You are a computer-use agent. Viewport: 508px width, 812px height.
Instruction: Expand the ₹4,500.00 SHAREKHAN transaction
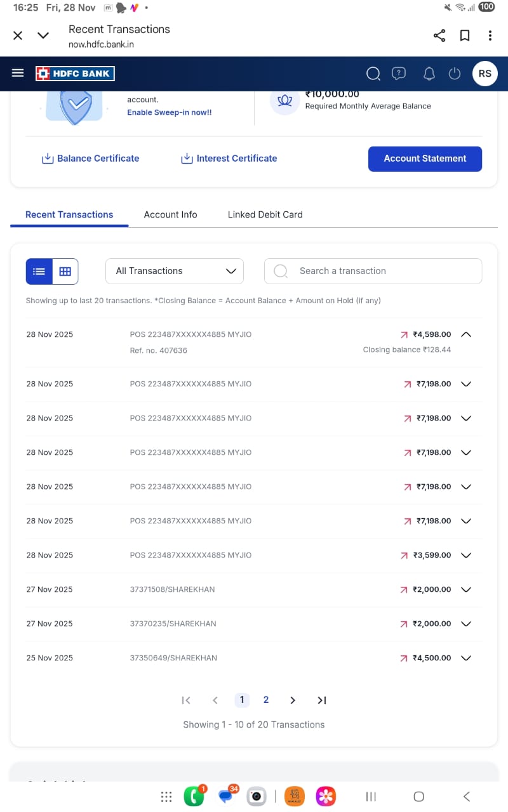pos(465,658)
